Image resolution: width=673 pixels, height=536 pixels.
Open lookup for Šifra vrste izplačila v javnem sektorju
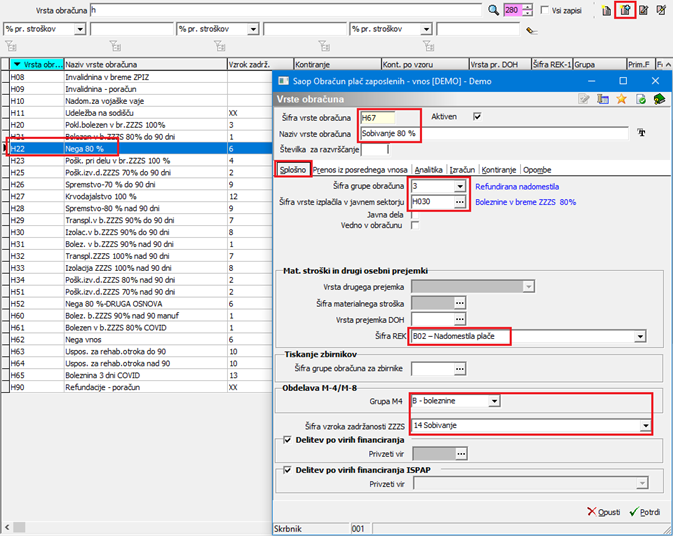tap(460, 202)
